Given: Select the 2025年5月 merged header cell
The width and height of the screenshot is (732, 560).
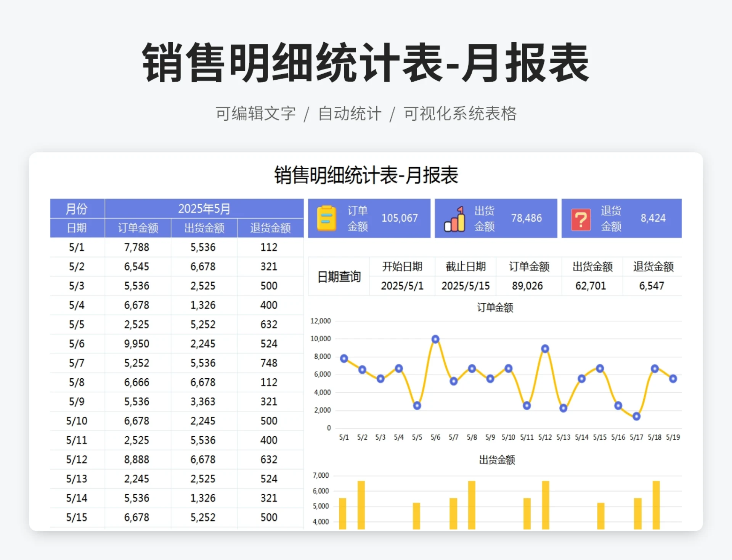Looking at the screenshot, I should [204, 209].
